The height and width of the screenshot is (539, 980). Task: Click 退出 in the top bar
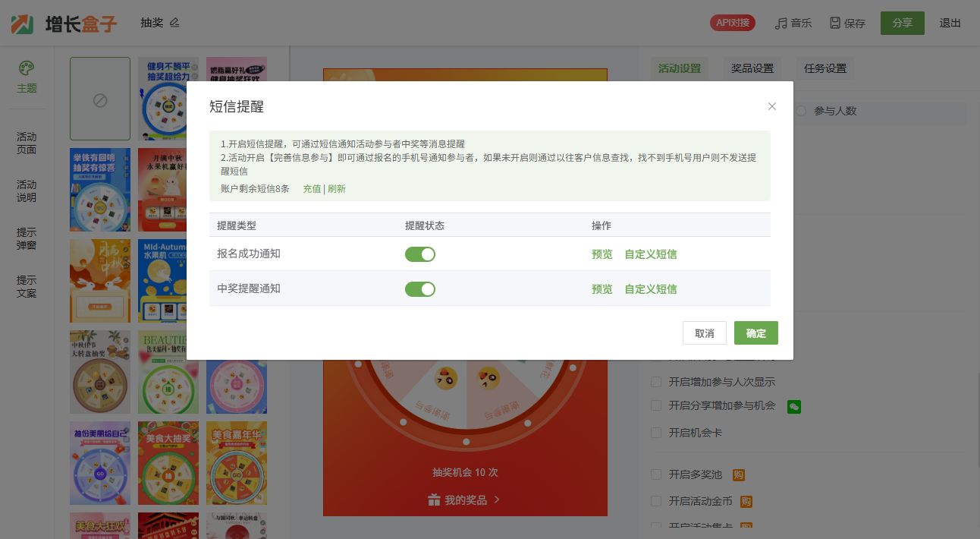point(950,23)
